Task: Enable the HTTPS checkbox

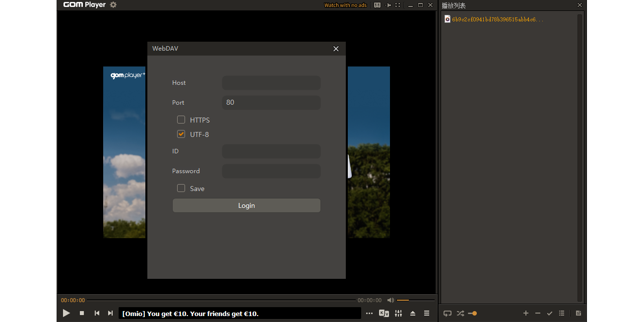Action: click(181, 120)
